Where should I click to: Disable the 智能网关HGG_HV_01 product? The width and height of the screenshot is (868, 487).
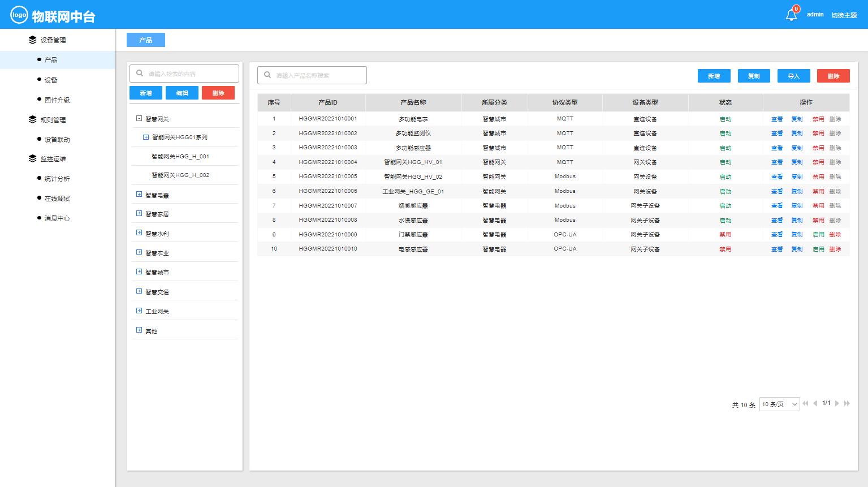(x=818, y=162)
